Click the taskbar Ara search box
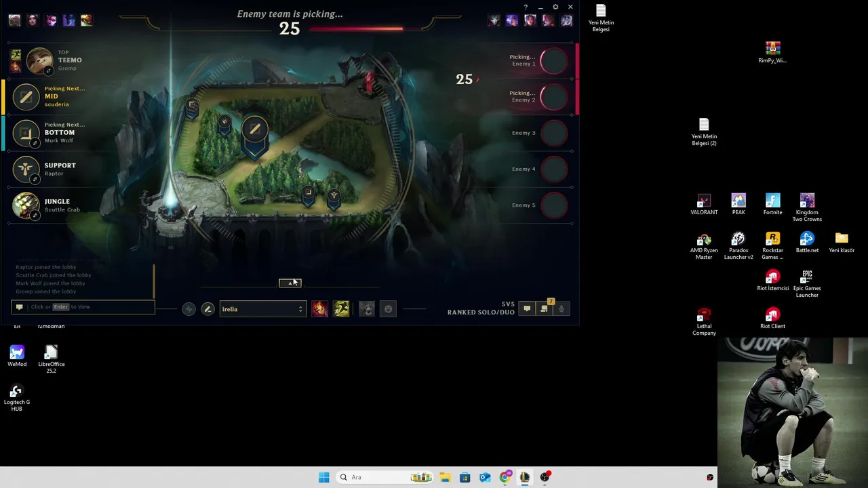 click(x=385, y=477)
